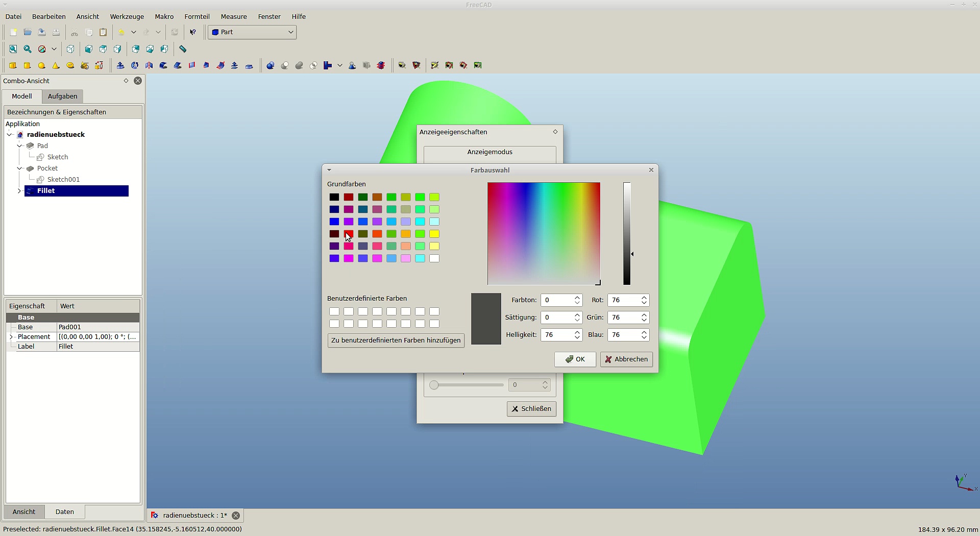Click the Boolean operation icon
The image size is (980, 536).
point(271,65)
